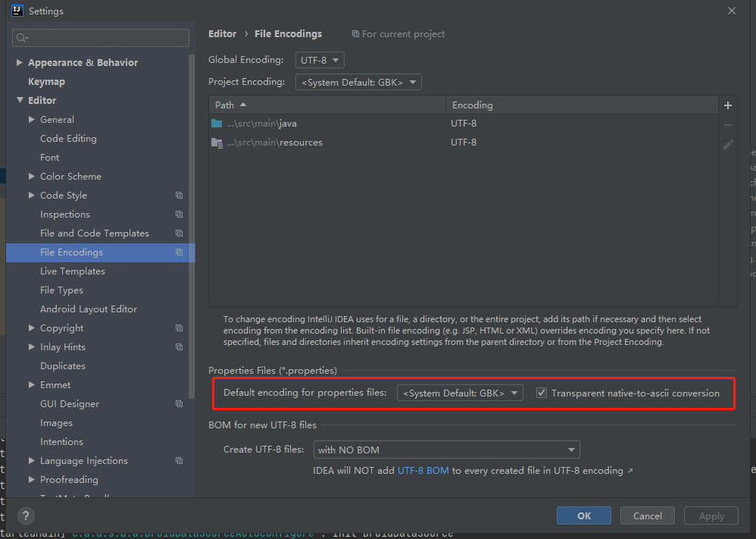Click the remove path minus icon

(x=727, y=125)
